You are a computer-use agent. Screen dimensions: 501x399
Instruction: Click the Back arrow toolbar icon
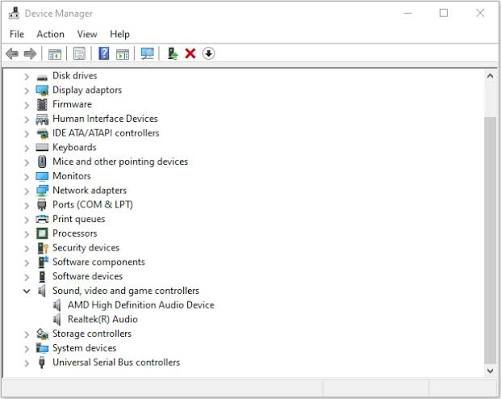(12, 53)
